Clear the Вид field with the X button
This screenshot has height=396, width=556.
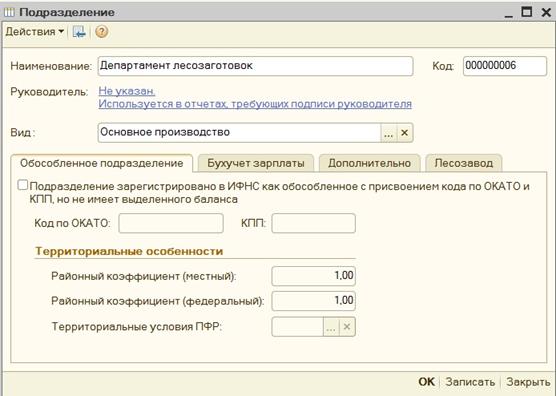405,133
